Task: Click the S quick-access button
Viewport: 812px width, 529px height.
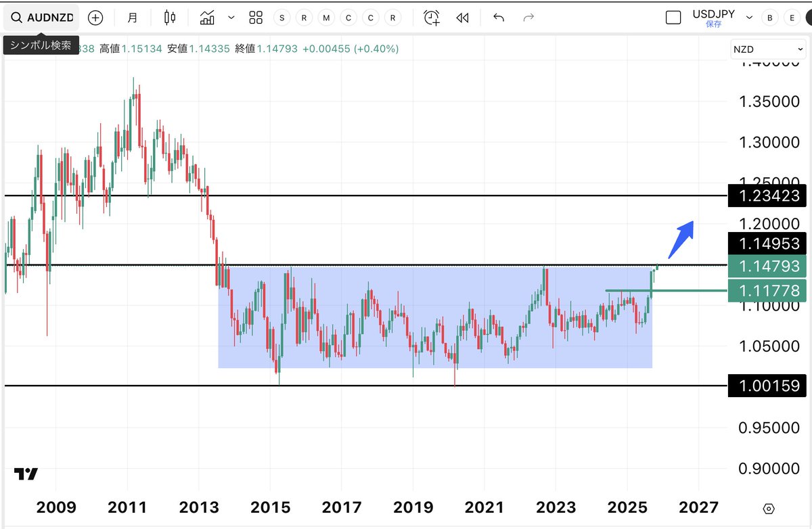Action: click(282, 18)
